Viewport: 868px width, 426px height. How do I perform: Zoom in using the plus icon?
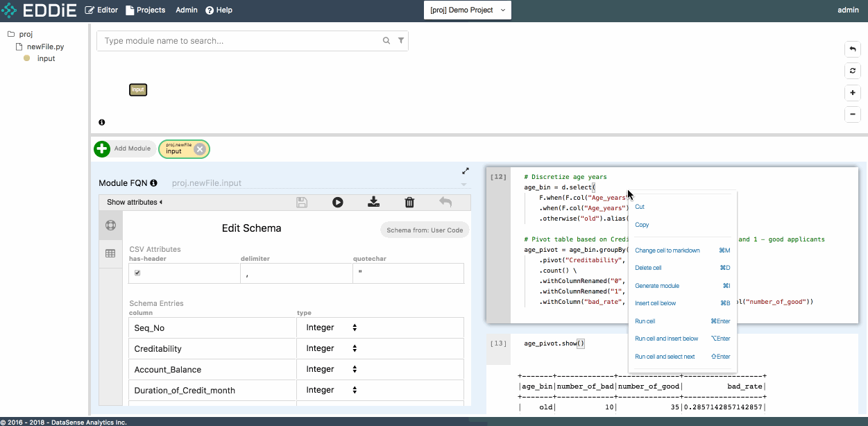click(x=852, y=92)
